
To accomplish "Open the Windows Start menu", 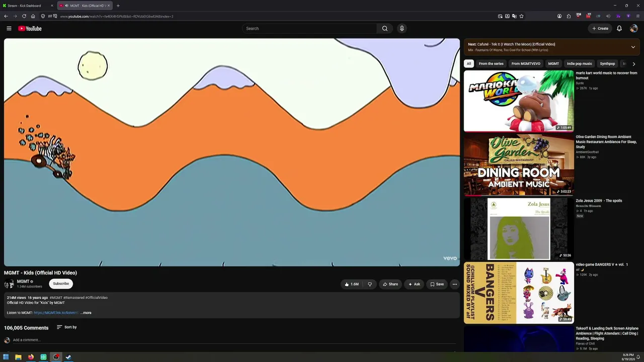I will [6, 357].
